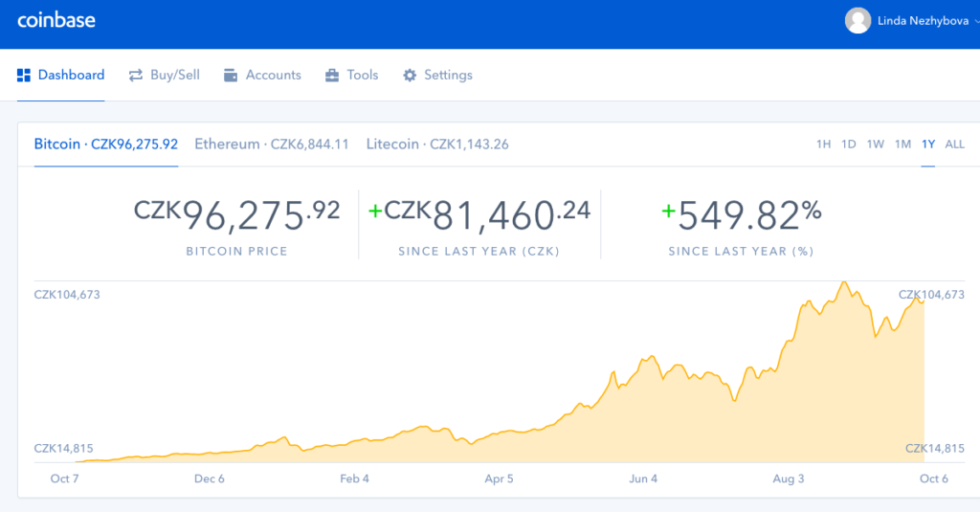This screenshot has height=512, width=980.
Task: Click the Oct 6 date label
Action: pos(934,479)
